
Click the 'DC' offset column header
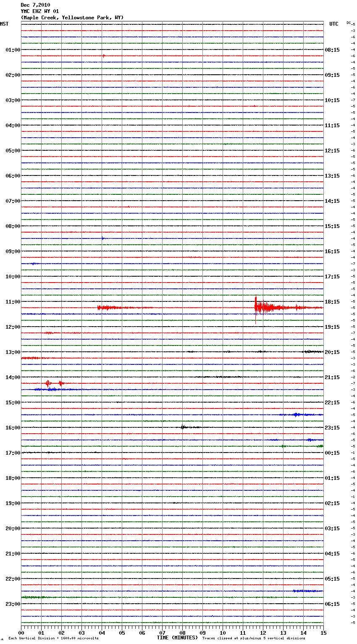(x=349, y=23)
